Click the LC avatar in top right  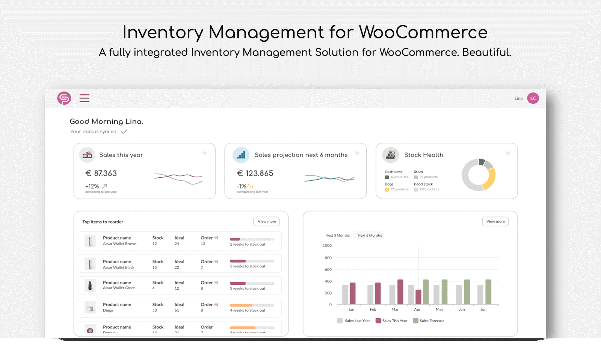coord(533,98)
